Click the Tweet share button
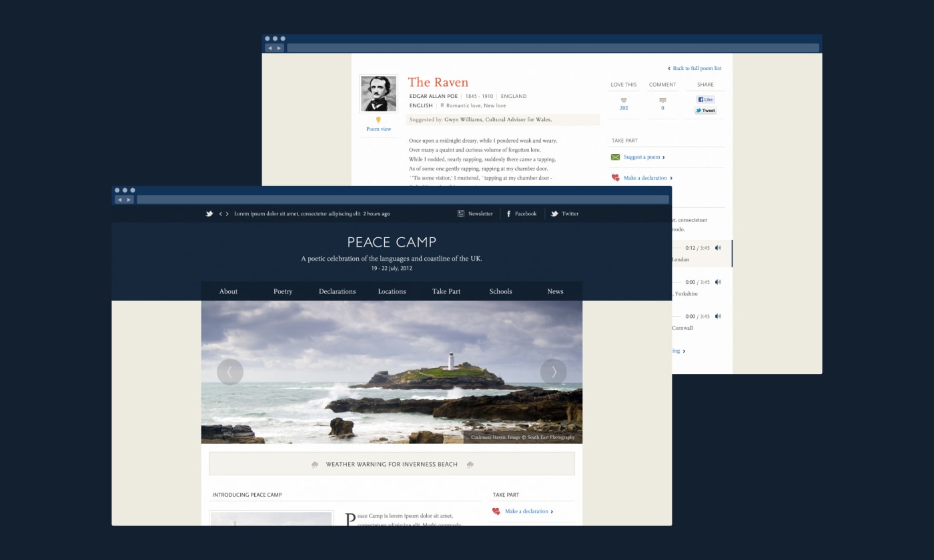934x560 pixels. 705,111
